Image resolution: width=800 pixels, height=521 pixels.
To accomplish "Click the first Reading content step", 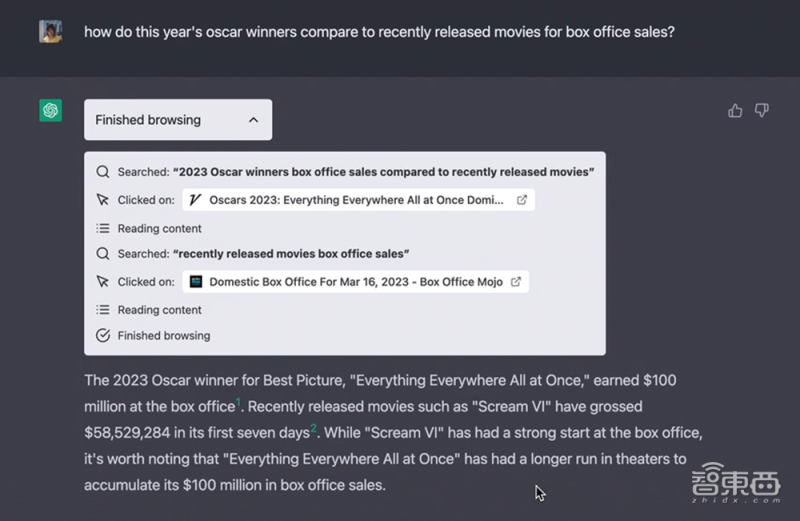I will 159,228.
